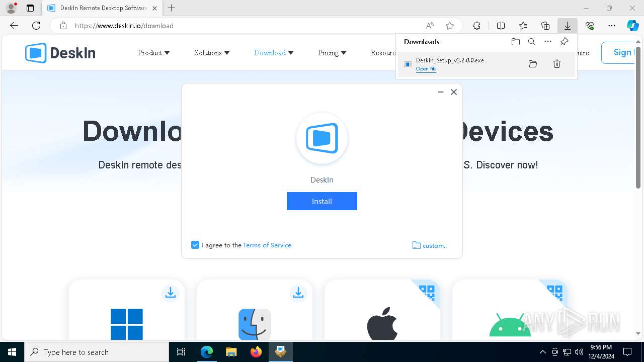Open more options in Downloads panel
Viewport: 644px width, 362px height.
pos(548,42)
